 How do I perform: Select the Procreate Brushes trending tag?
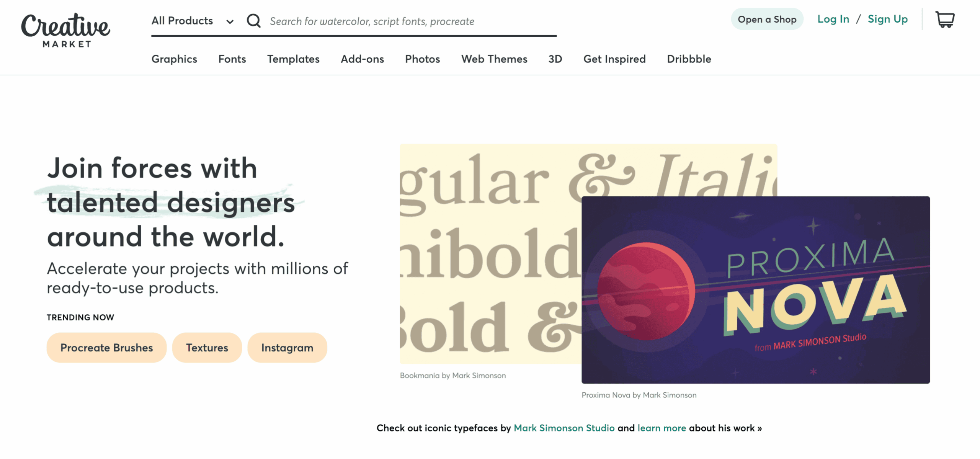[106, 348]
